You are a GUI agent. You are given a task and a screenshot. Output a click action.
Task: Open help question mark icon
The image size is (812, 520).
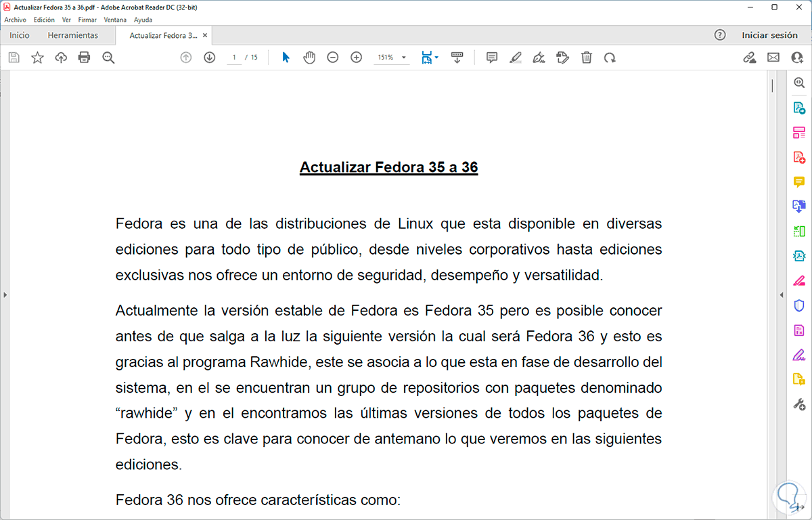[x=720, y=35]
